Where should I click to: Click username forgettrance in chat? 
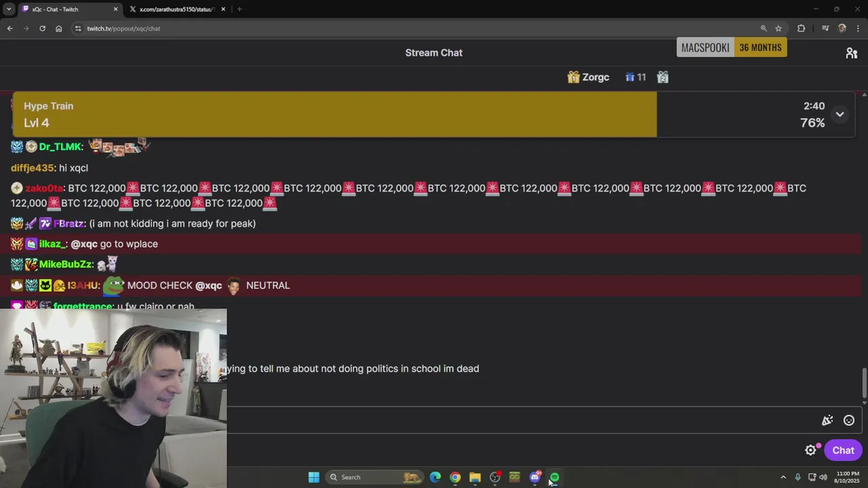pos(83,306)
